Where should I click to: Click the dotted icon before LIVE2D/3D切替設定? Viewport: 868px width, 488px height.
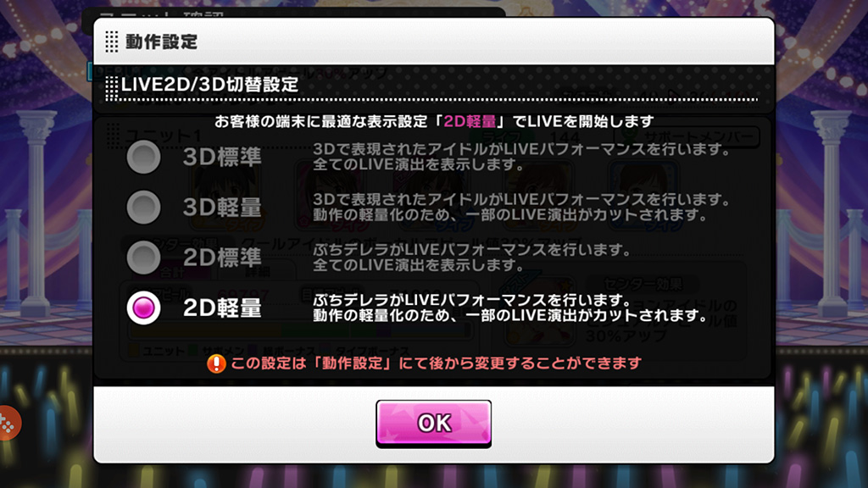click(x=112, y=87)
